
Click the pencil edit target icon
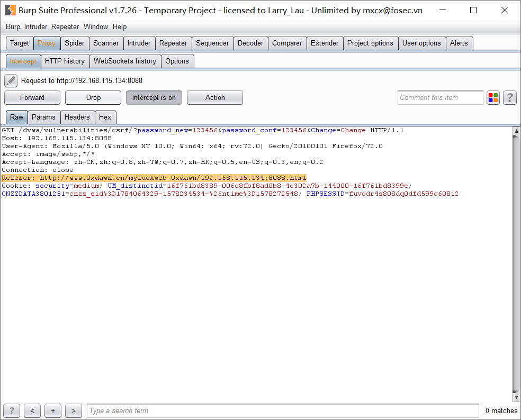point(11,81)
